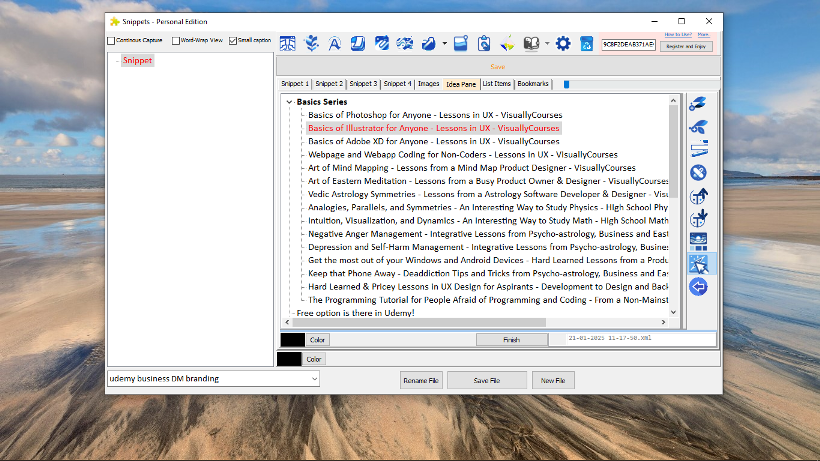Open the dropdown arrow beside the open book icon
The height and width of the screenshot is (461, 820).
tap(547, 44)
